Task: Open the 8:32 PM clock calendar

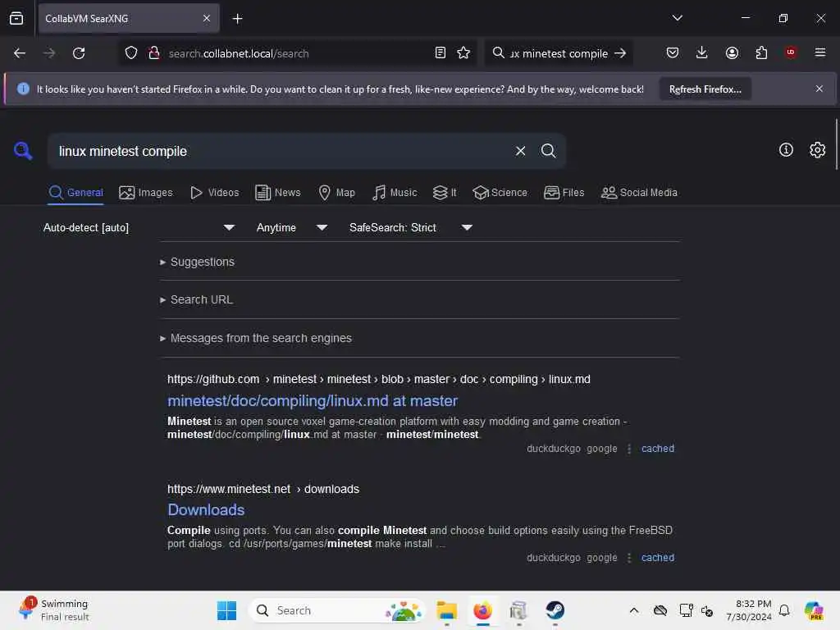Action: click(748, 610)
